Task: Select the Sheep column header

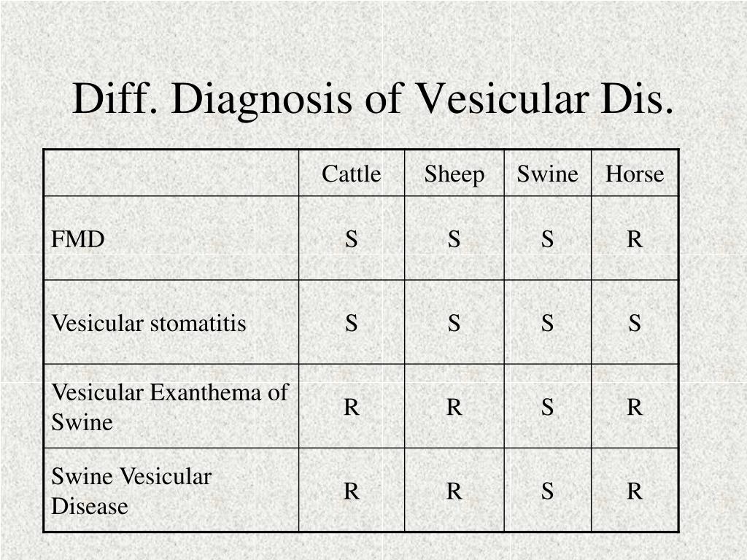Action: click(454, 174)
